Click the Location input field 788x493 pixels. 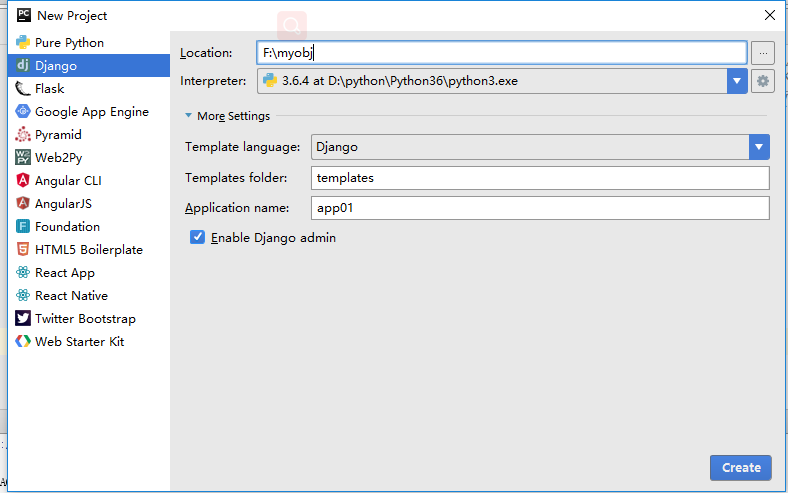click(x=502, y=53)
